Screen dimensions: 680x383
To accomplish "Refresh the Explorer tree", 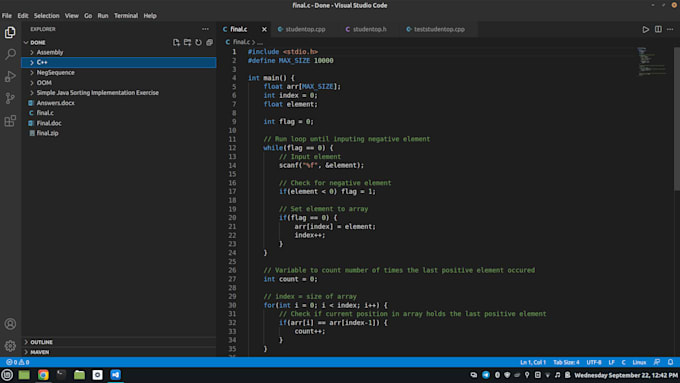I will (x=198, y=43).
